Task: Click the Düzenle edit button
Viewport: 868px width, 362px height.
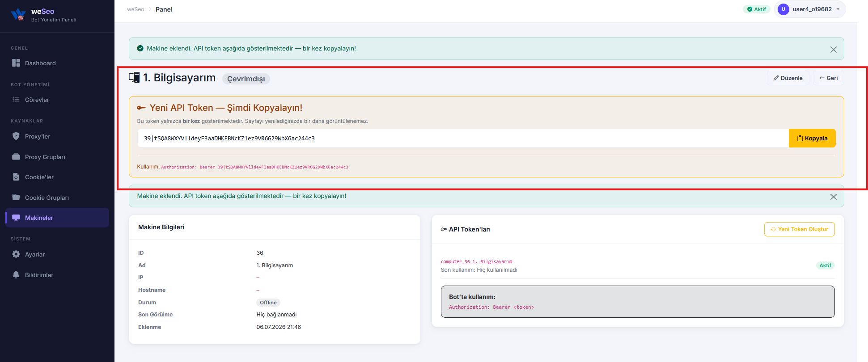Action: pyautogui.click(x=788, y=78)
